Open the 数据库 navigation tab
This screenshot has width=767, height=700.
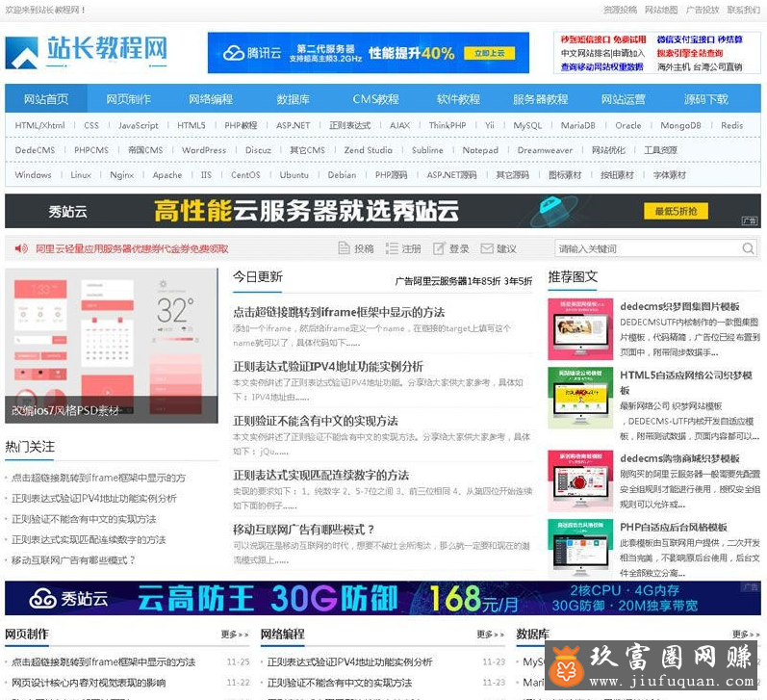coord(293,99)
